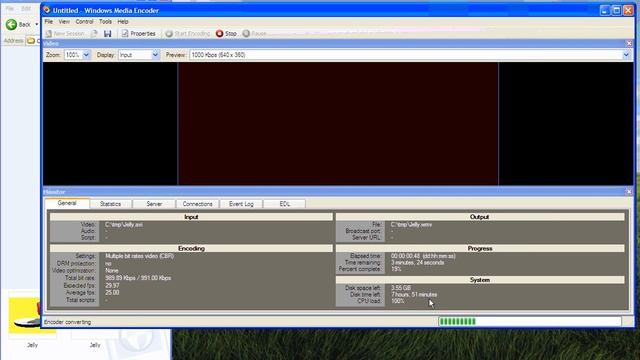Open the File menu in the Explorer window

click(10, 8)
